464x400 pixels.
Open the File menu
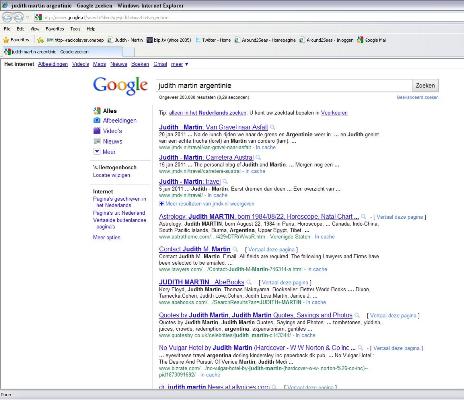pos(7,29)
